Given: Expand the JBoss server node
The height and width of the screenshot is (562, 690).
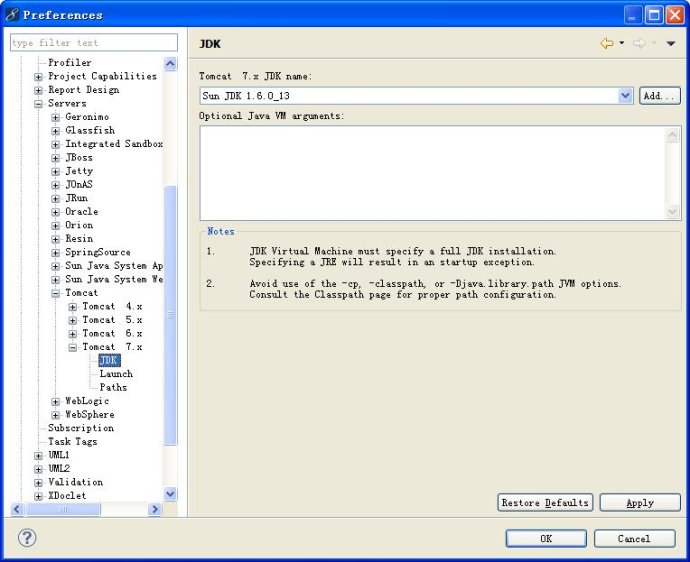Looking at the screenshot, I should click(55, 158).
